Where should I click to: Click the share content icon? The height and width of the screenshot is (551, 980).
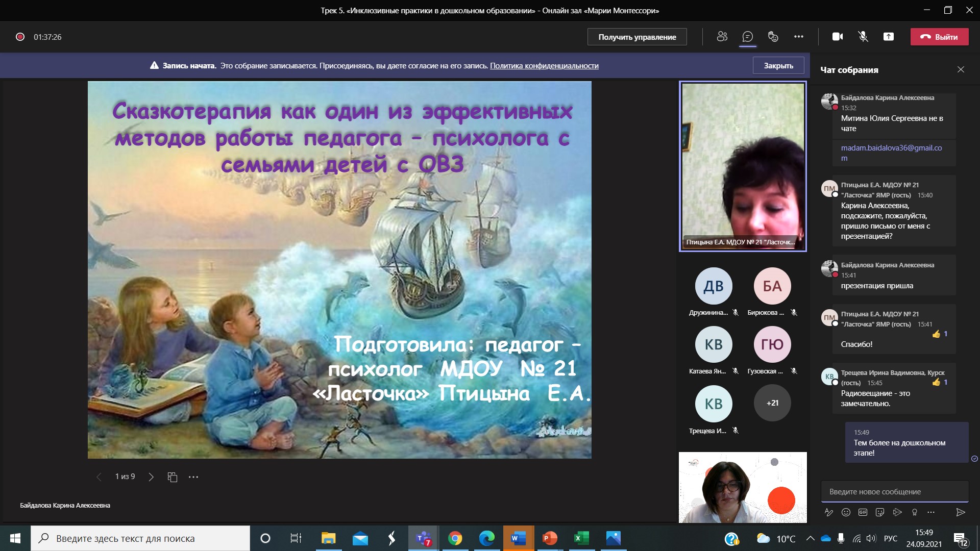point(889,37)
